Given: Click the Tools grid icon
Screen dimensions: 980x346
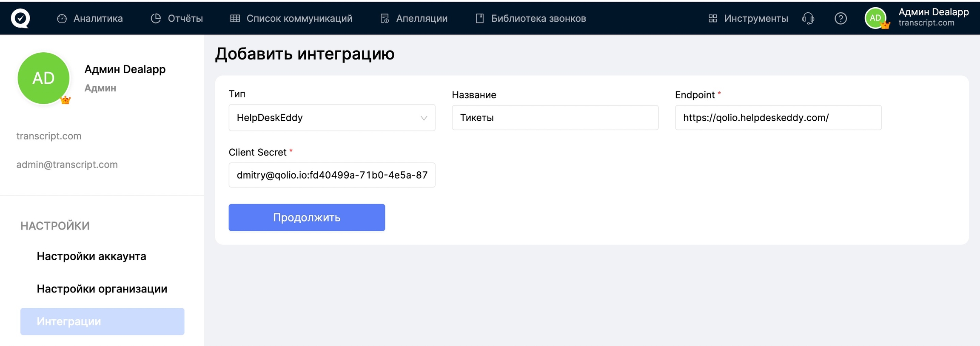Looking at the screenshot, I should 712,18.
